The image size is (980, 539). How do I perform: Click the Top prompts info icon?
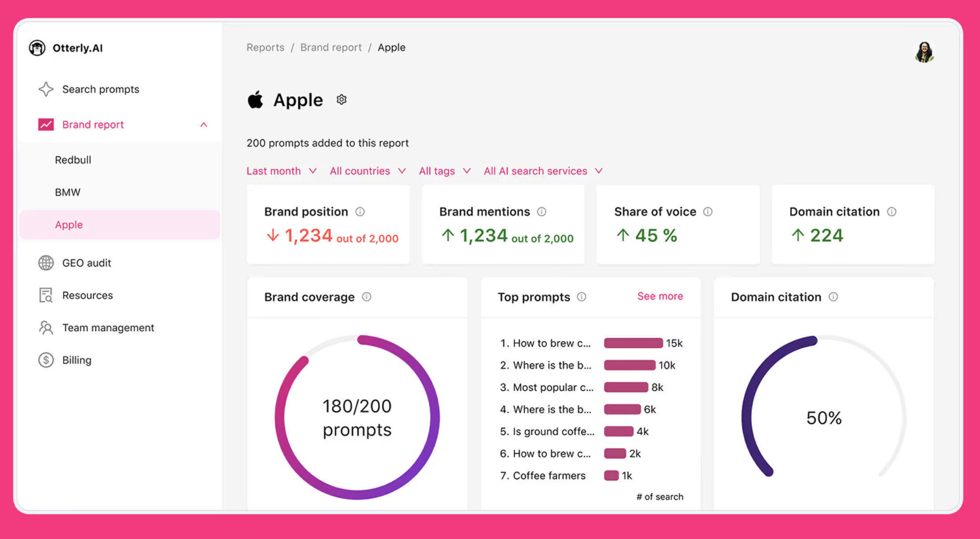click(582, 297)
